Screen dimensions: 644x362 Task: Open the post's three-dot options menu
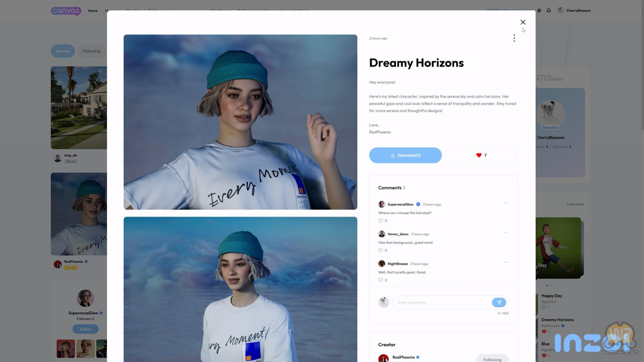pyautogui.click(x=514, y=38)
